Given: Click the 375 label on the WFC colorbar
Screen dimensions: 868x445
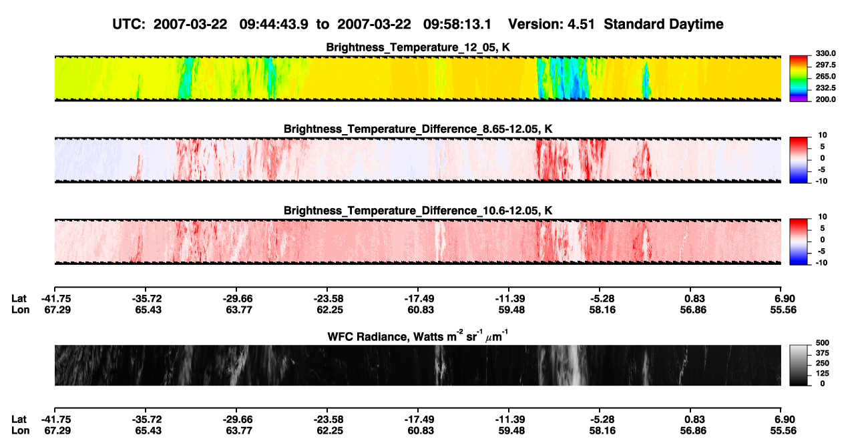Looking at the screenshot, I should [x=823, y=354].
